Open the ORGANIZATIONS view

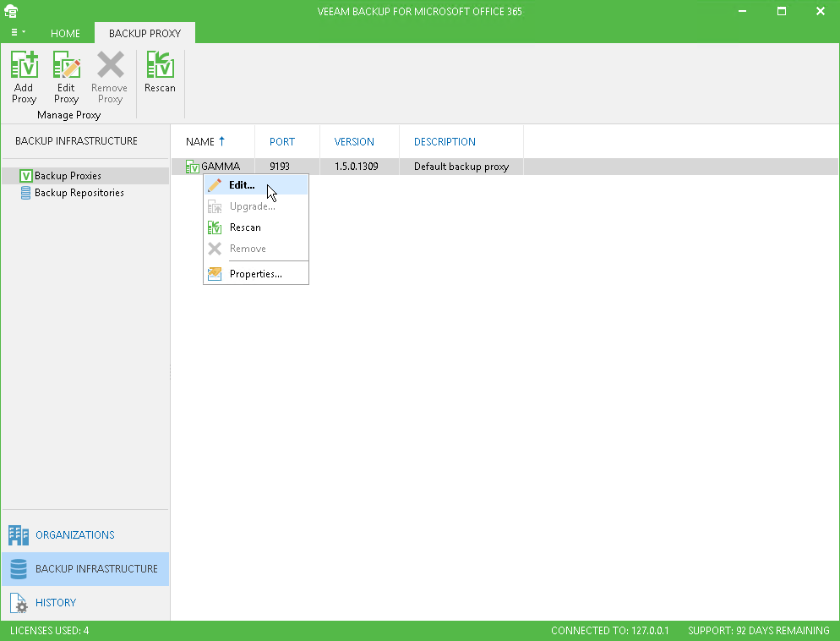click(x=85, y=535)
